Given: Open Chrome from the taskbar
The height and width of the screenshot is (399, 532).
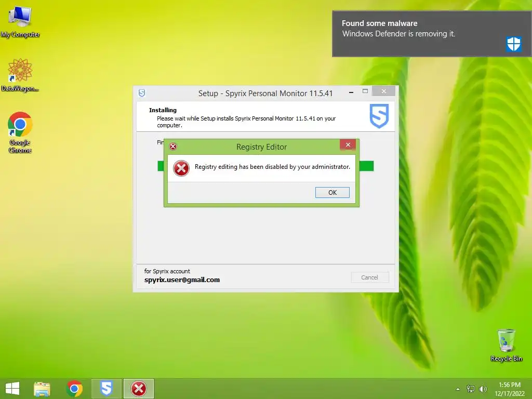Looking at the screenshot, I should click(x=74, y=389).
